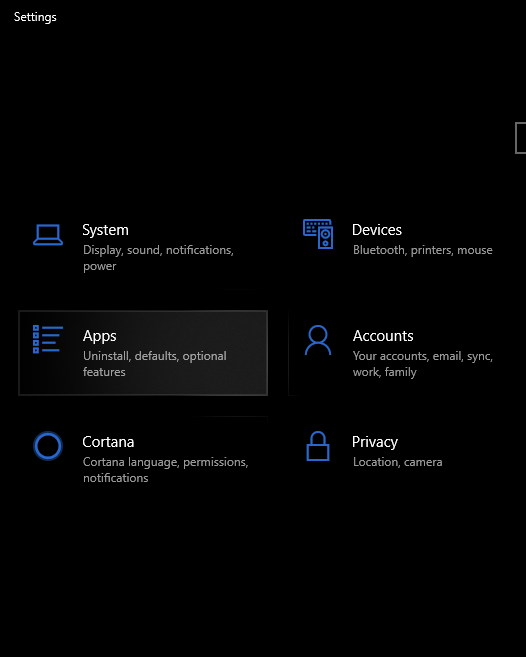The image size is (526, 657).
Task: Click 'Cortana language, permissions, notifications' text
Action: [166, 470]
